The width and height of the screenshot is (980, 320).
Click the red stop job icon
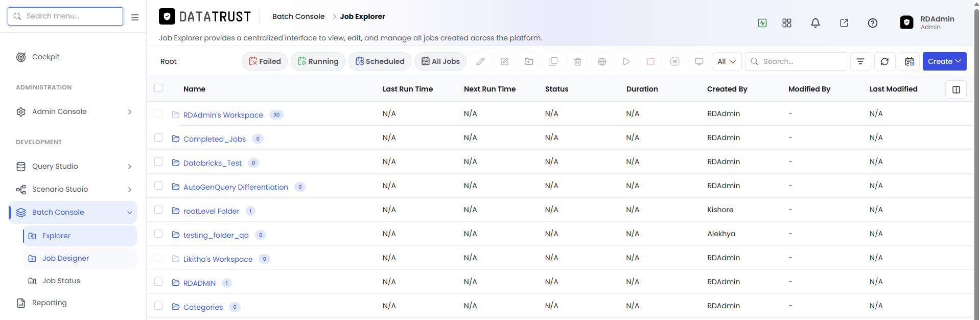coord(650,61)
